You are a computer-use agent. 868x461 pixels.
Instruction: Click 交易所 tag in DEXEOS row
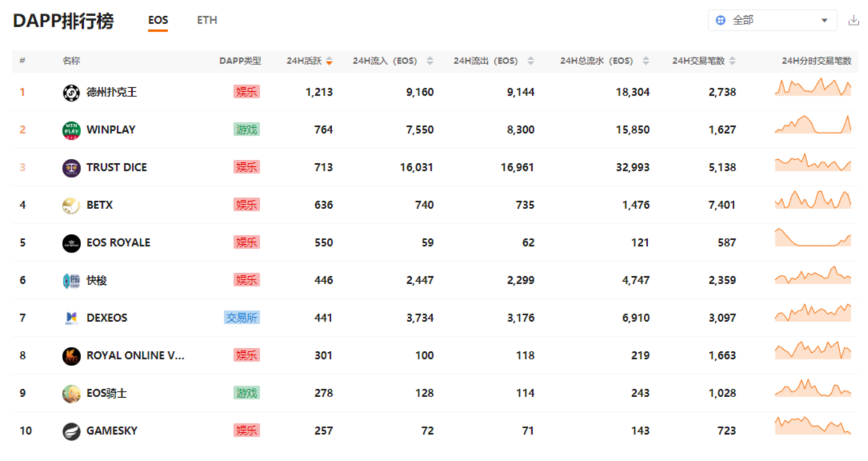click(x=242, y=318)
